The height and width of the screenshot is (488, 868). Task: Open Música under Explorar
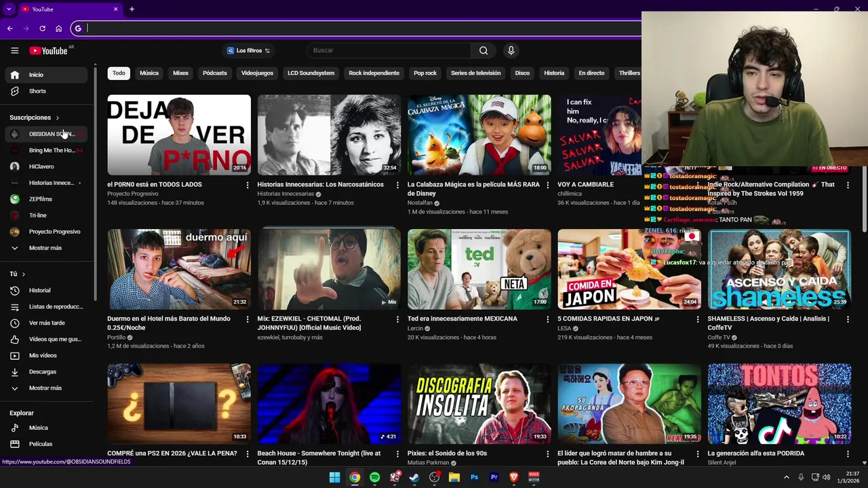46,428
